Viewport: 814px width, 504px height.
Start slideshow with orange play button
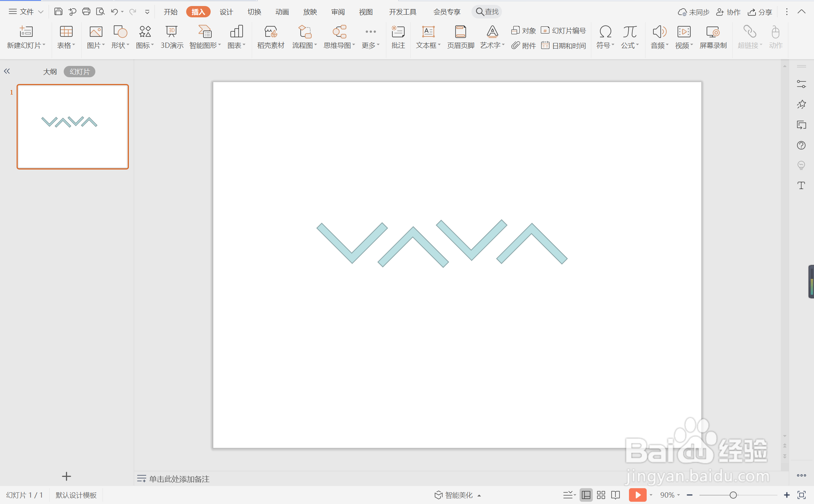tap(637, 495)
